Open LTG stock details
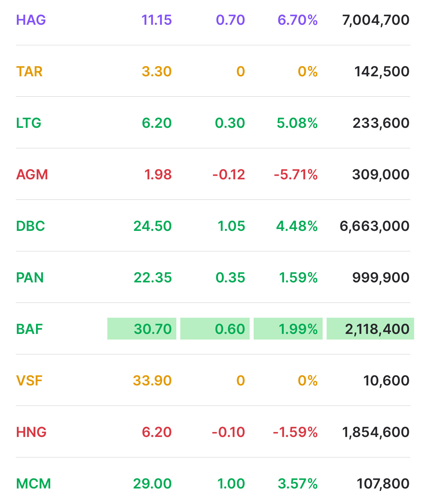 click(x=29, y=123)
